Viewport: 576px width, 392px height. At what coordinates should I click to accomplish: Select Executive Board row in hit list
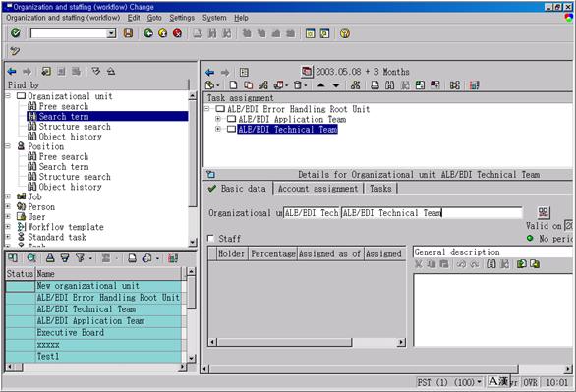click(x=93, y=333)
